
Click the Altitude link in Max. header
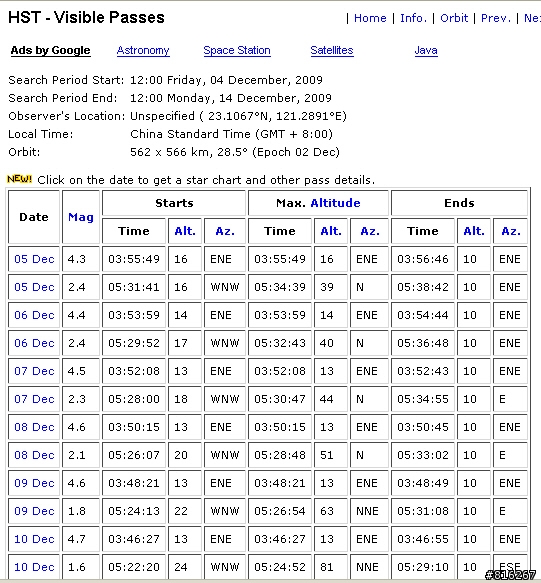point(335,203)
